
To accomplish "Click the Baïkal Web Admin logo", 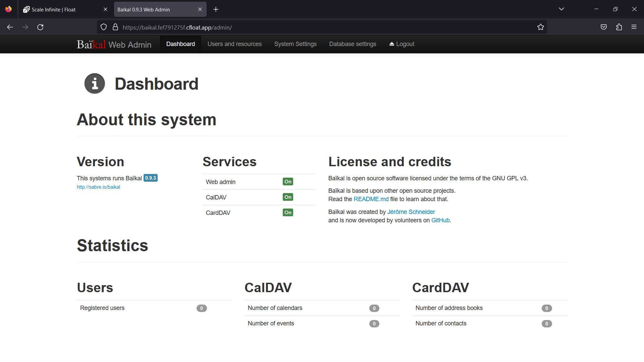I will [114, 44].
